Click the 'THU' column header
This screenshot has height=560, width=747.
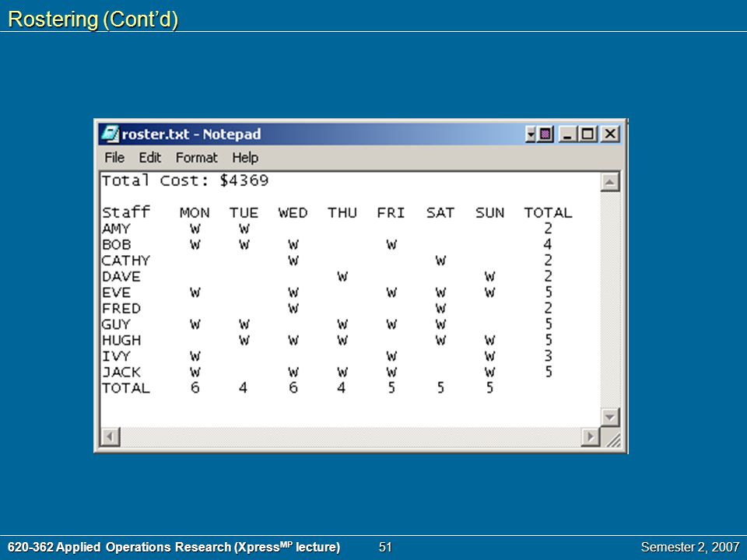pyautogui.click(x=342, y=213)
